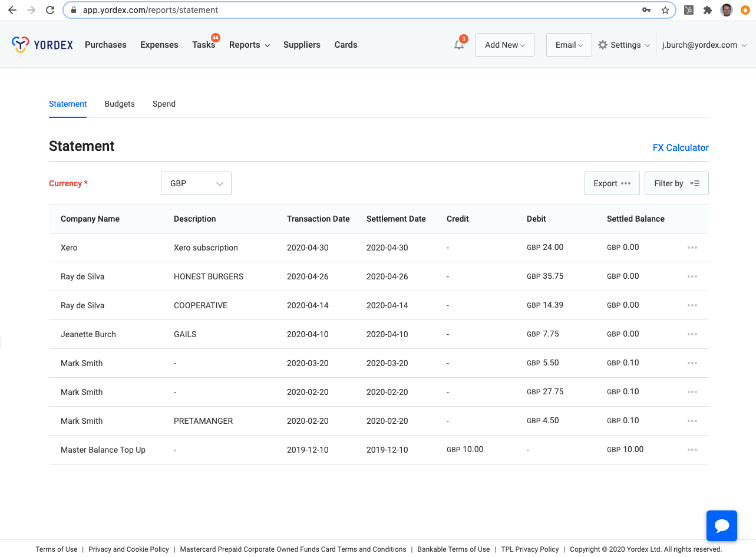Image resolution: width=756 pixels, height=557 pixels.
Task: Open the blue chat widget
Action: click(722, 526)
